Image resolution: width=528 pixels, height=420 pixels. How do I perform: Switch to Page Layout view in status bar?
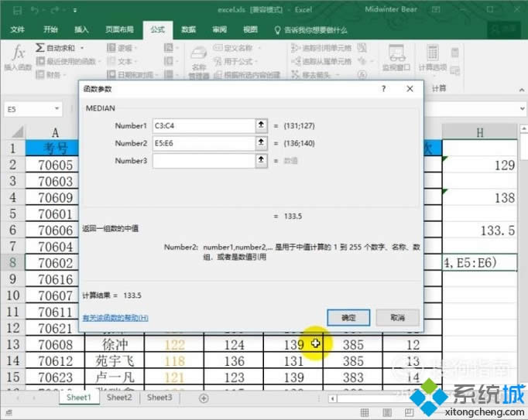click(387, 412)
